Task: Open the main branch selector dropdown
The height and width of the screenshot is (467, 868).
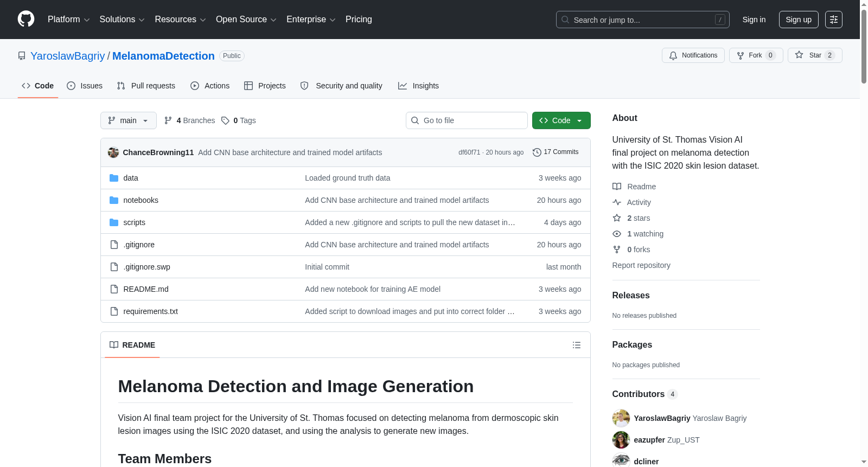Action: tap(129, 120)
